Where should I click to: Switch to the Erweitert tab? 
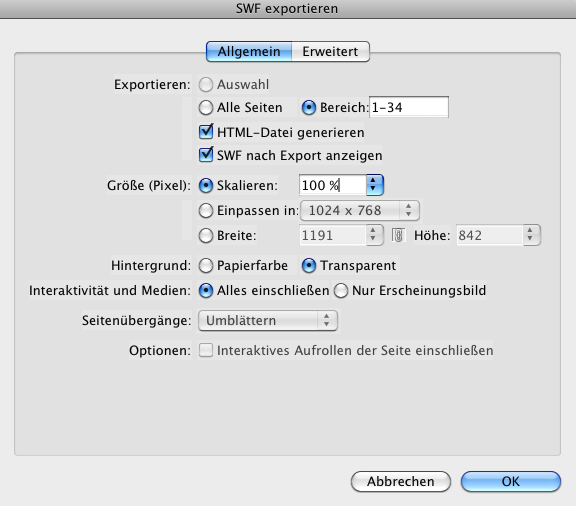pos(331,51)
